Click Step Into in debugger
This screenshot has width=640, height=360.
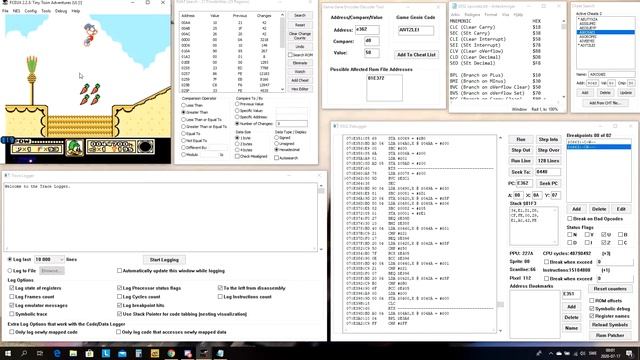548,139
